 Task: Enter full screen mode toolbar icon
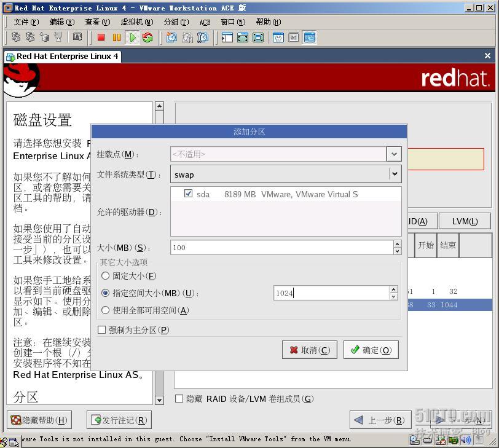(257, 37)
